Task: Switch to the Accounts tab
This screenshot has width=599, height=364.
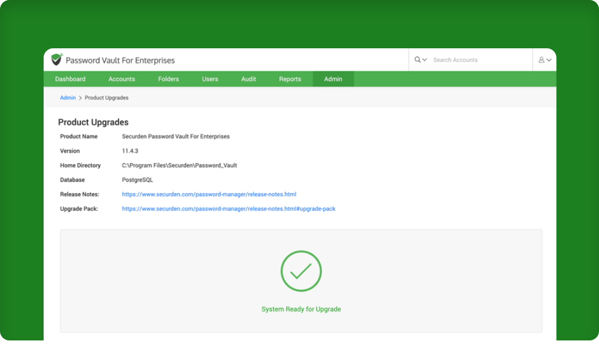Action: 122,79
